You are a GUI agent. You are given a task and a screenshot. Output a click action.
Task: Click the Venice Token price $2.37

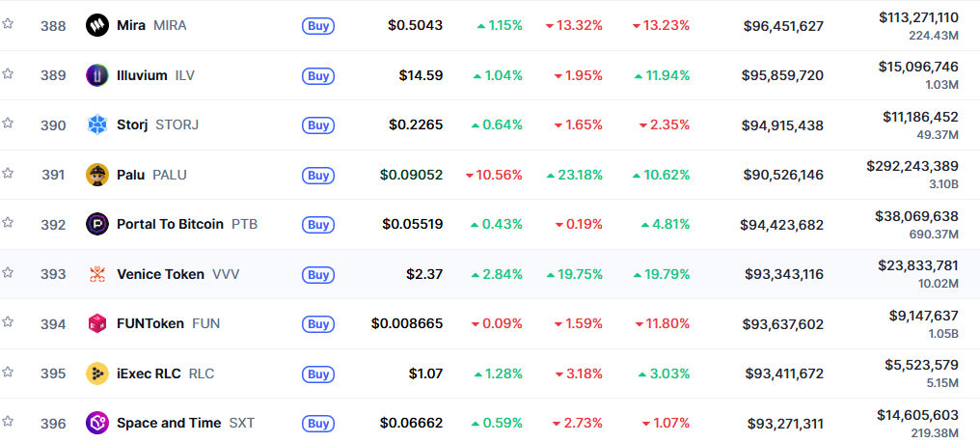[x=424, y=274]
